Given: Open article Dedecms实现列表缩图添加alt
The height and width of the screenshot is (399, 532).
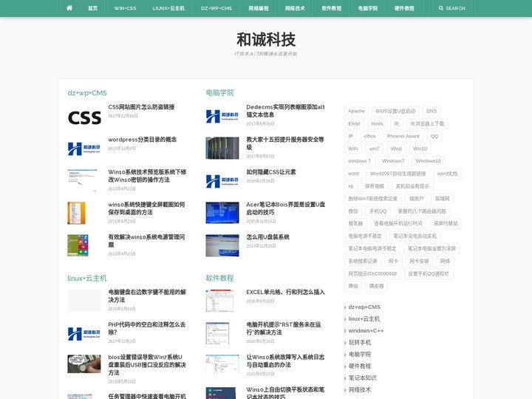Looking at the screenshot, I should click(286, 111).
